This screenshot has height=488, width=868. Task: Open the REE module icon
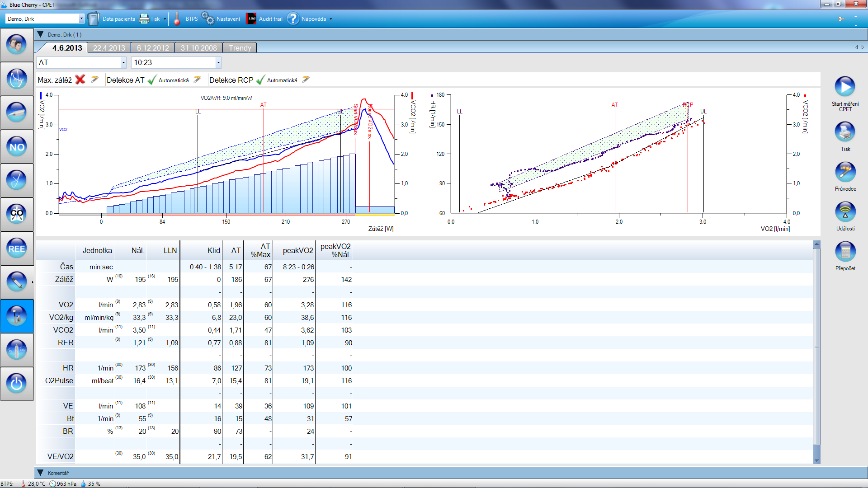click(17, 249)
